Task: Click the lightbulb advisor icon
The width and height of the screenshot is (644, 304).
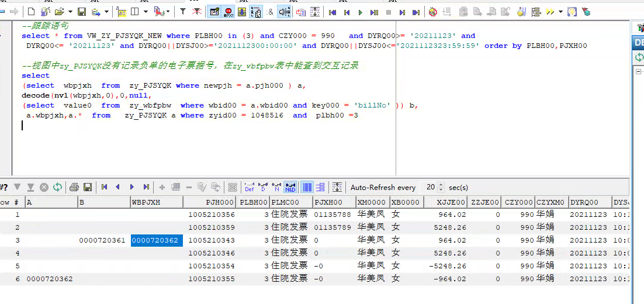Action: tap(572, 12)
